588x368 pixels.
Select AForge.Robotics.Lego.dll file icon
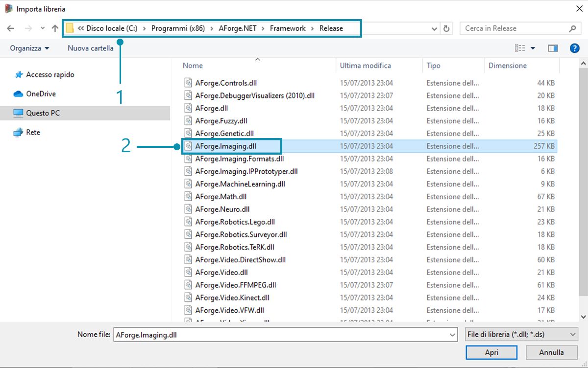(x=189, y=222)
